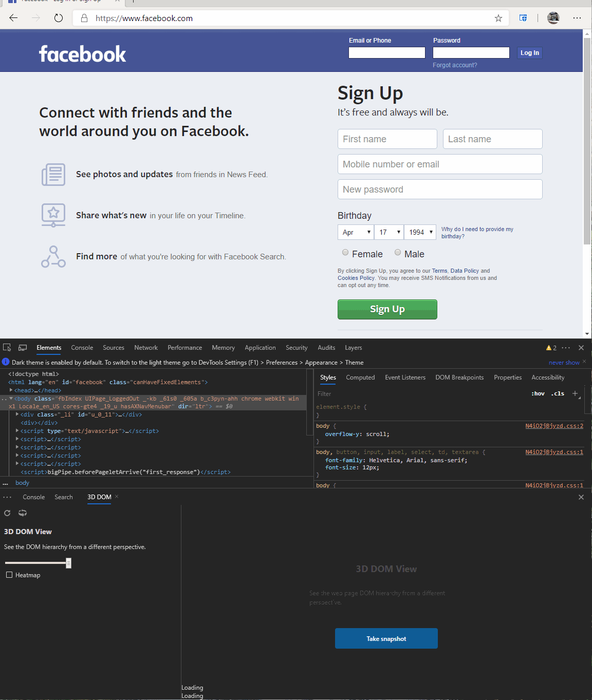Open the Forgot account link

click(x=455, y=65)
